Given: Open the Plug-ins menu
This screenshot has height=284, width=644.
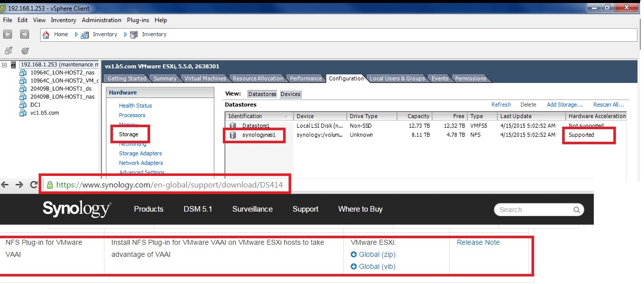Looking at the screenshot, I should click(x=139, y=20).
